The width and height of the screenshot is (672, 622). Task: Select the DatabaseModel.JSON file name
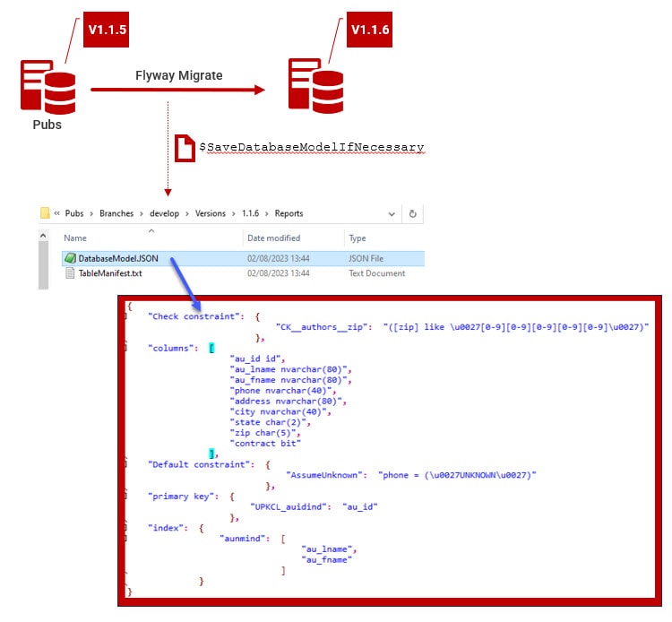coord(118,258)
